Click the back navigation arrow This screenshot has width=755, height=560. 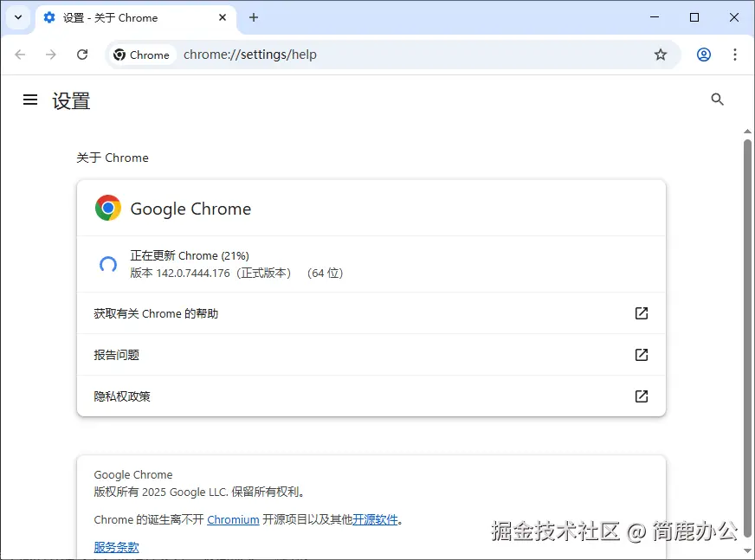[20, 54]
